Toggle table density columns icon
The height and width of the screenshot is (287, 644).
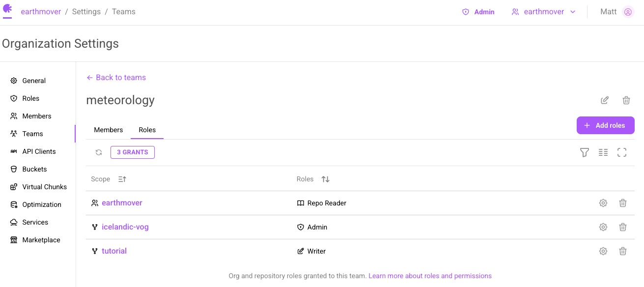click(603, 152)
